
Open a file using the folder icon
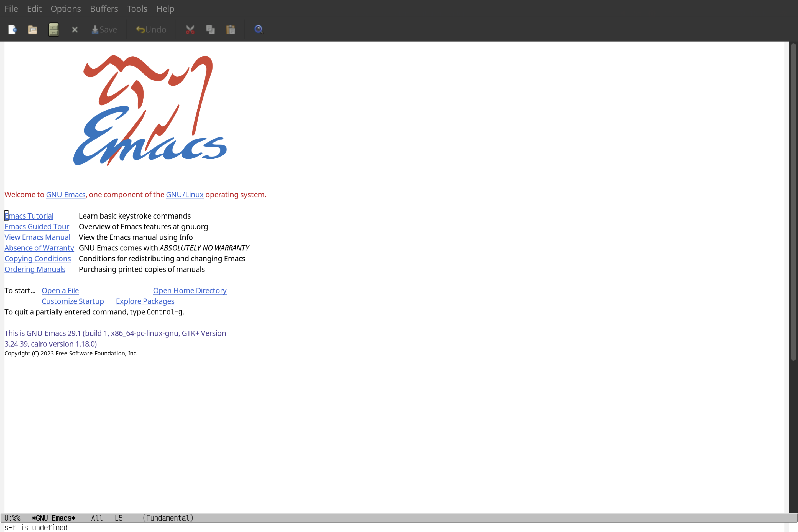tap(33, 29)
